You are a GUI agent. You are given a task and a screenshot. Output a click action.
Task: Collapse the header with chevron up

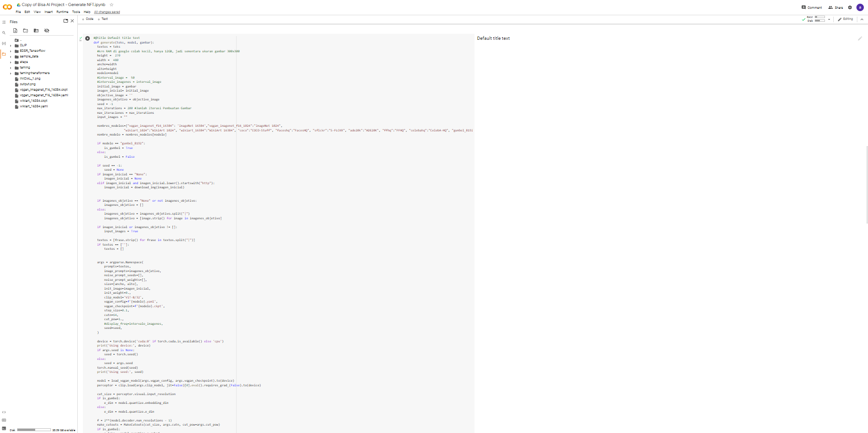coord(862,19)
